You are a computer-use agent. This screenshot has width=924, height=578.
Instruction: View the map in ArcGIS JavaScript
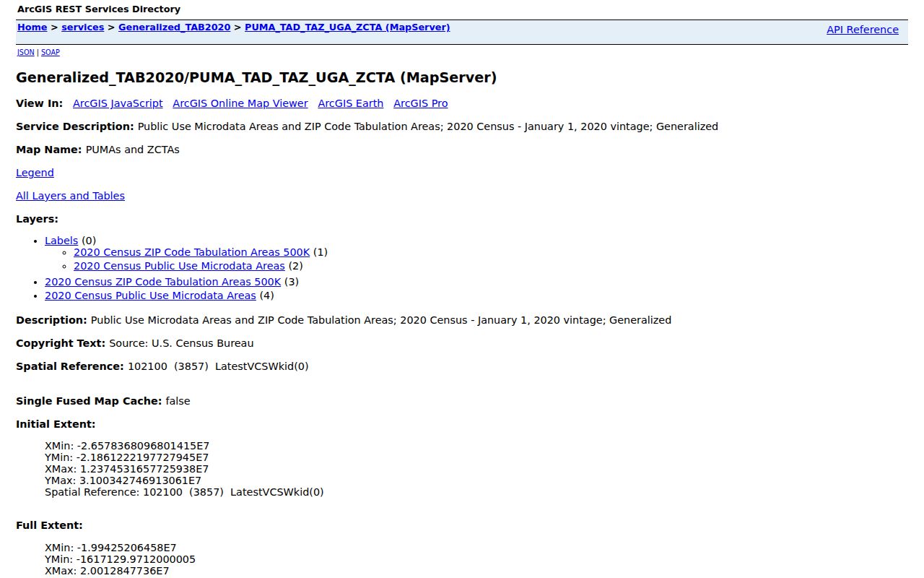click(118, 103)
